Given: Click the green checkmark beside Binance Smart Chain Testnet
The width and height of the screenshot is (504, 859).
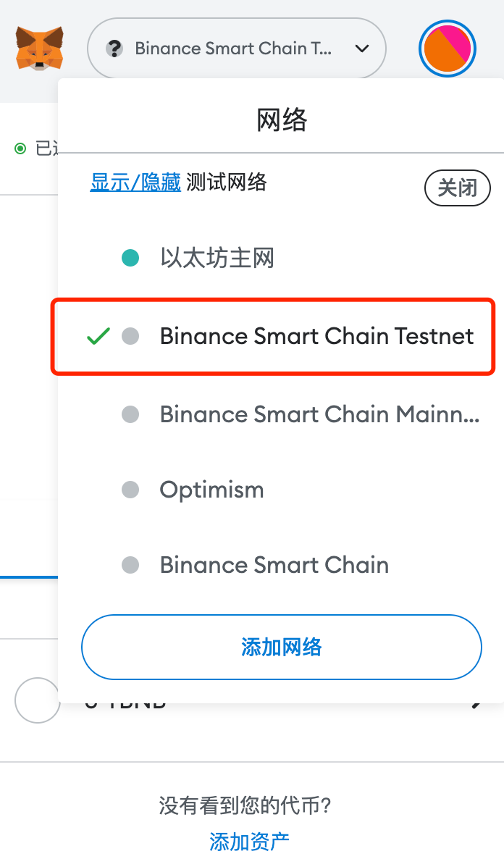Looking at the screenshot, I should pyautogui.click(x=96, y=336).
